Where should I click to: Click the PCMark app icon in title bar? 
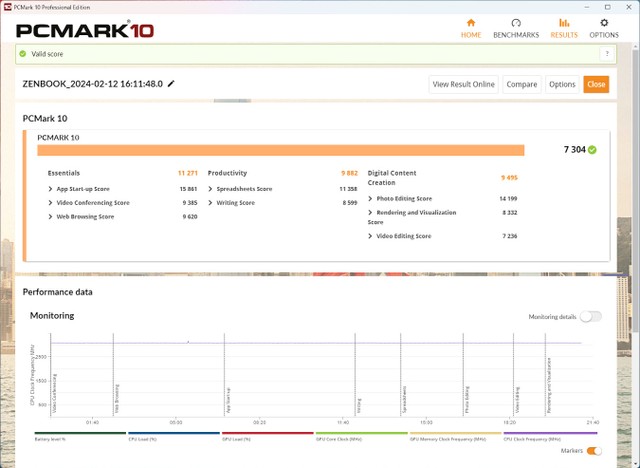(x=7, y=7)
